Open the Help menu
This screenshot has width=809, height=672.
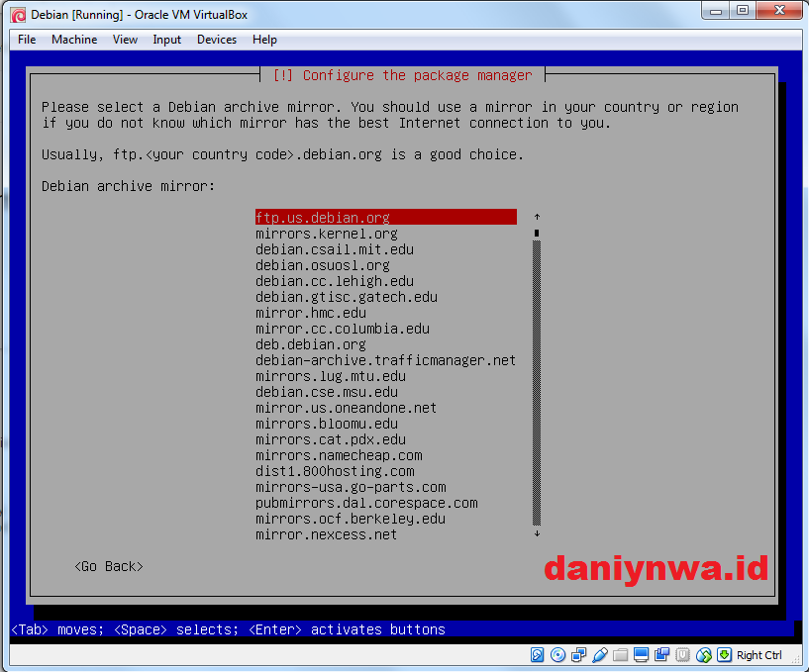pos(264,40)
